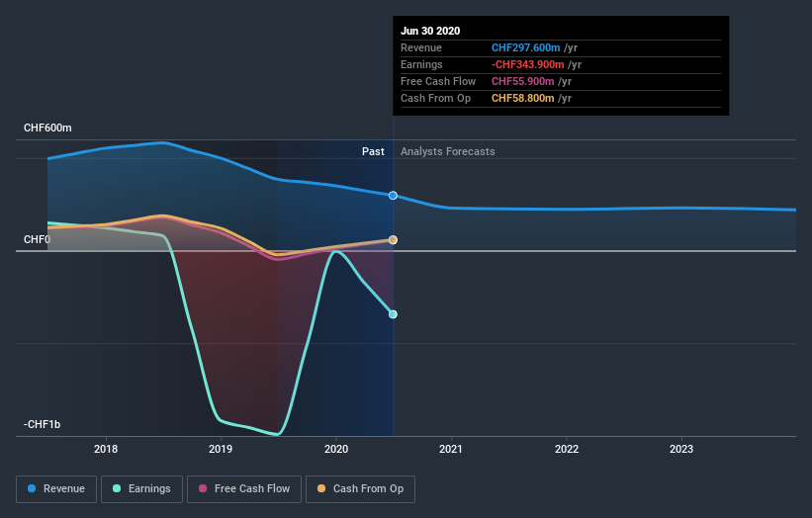Image resolution: width=812 pixels, height=518 pixels.
Task: Click the CHF55.900m free cash flow value
Action: pyautogui.click(x=523, y=81)
